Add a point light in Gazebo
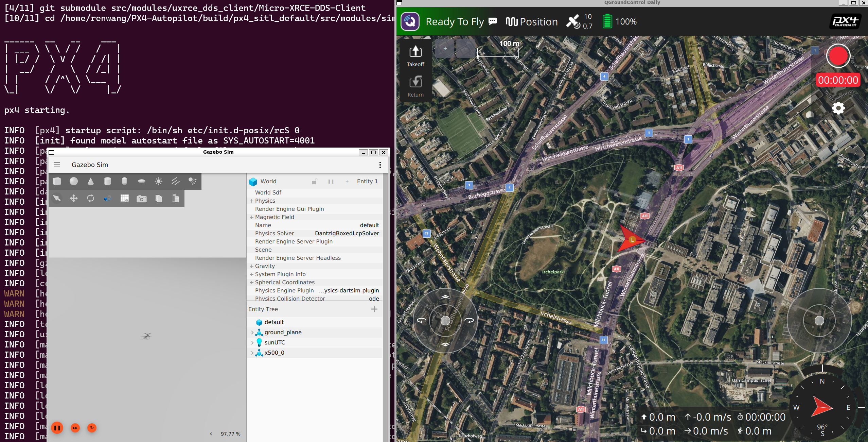Screen dimensions: 868x442 click(159, 181)
